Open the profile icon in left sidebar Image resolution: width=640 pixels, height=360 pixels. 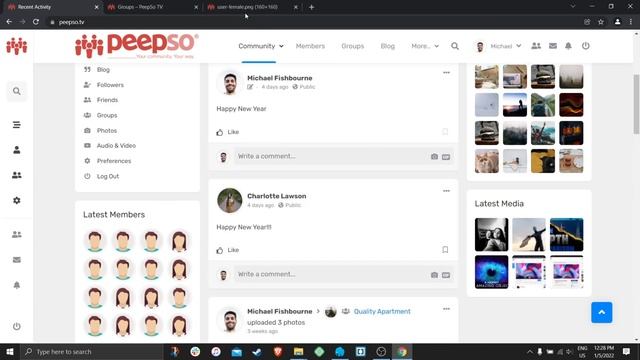[16, 150]
